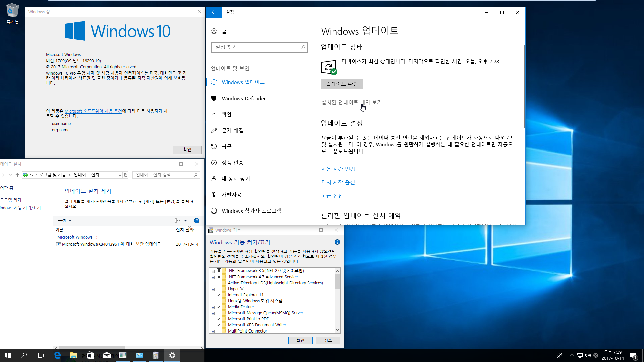Image resolution: width=644 pixels, height=362 pixels.
Task: Uncheck Internet Explorer 11 checkbox
Action: point(219,295)
